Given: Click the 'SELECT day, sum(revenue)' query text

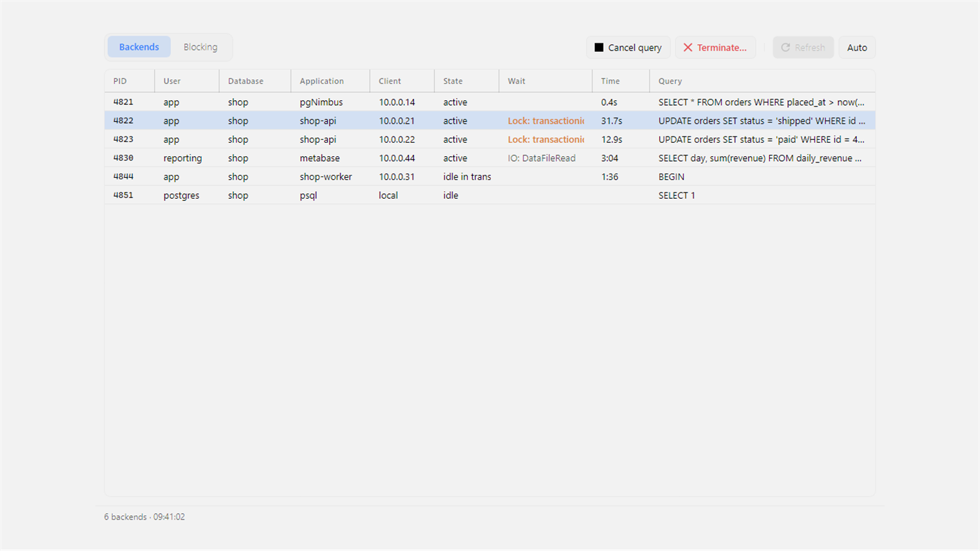Looking at the screenshot, I should pyautogui.click(x=761, y=158).
